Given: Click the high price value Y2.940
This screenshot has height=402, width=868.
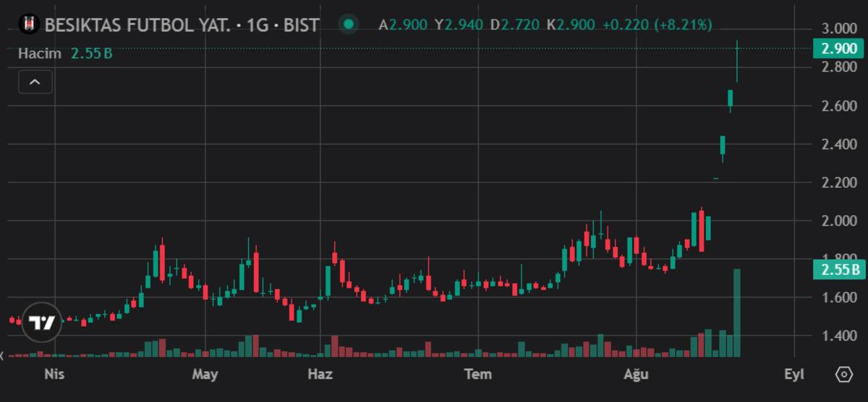Looking at the screenshot, I should click(459, 25).
